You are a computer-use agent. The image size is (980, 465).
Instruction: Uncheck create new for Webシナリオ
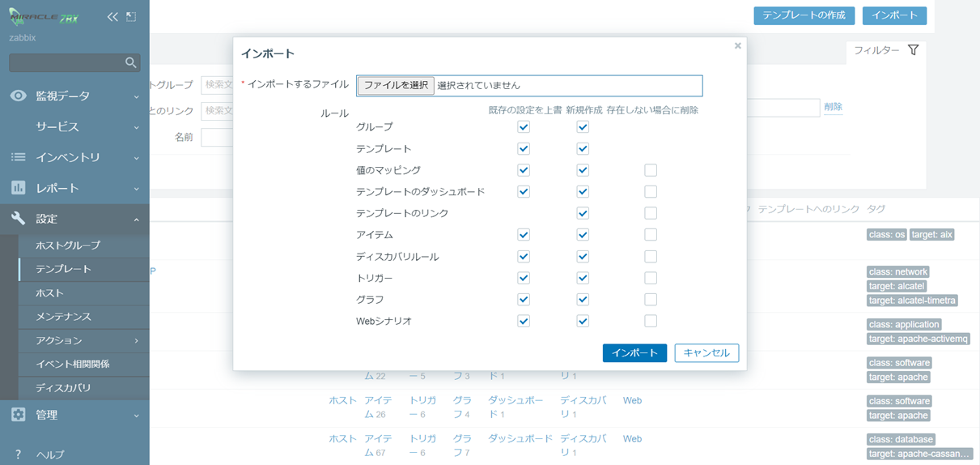583,321
